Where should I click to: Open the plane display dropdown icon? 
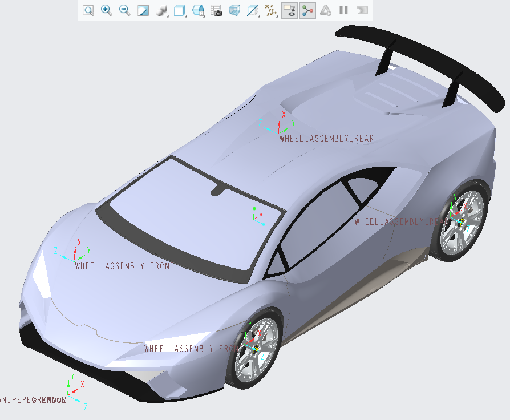click(x=253, y=10)
